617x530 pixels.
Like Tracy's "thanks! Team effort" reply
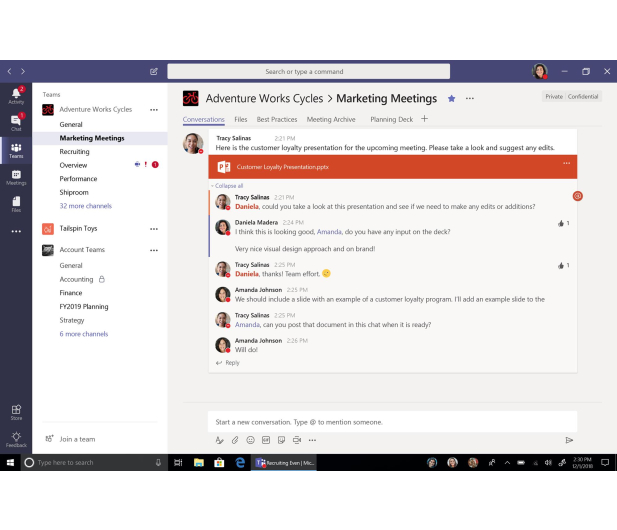(563, 265)
